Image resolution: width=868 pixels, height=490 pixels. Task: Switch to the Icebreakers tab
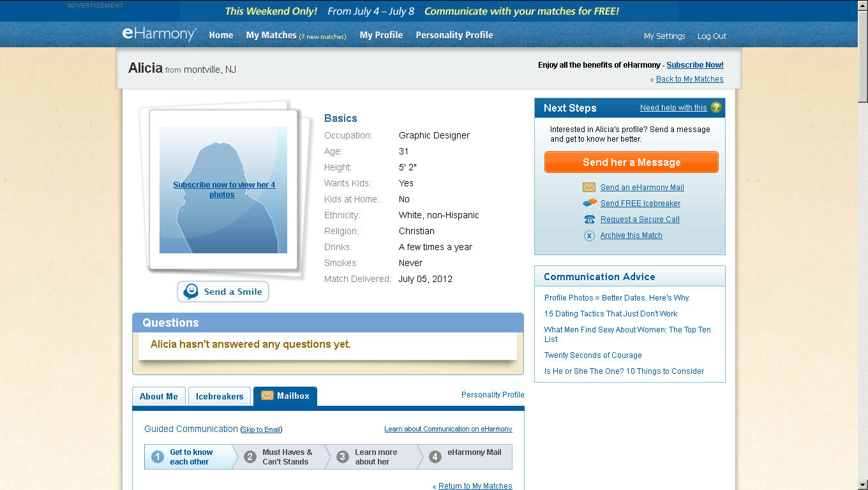220,396
